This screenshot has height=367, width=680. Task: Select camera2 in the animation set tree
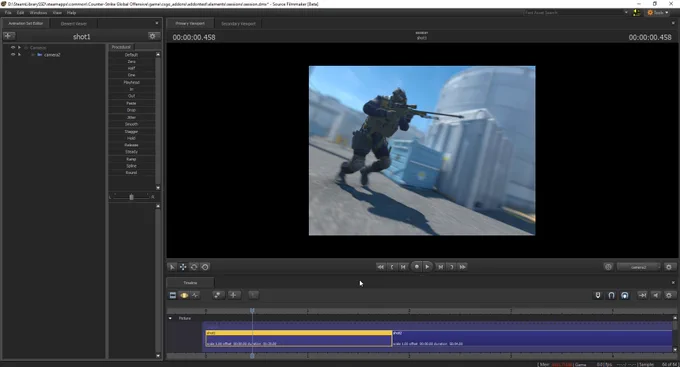click(x=52, y=55)
